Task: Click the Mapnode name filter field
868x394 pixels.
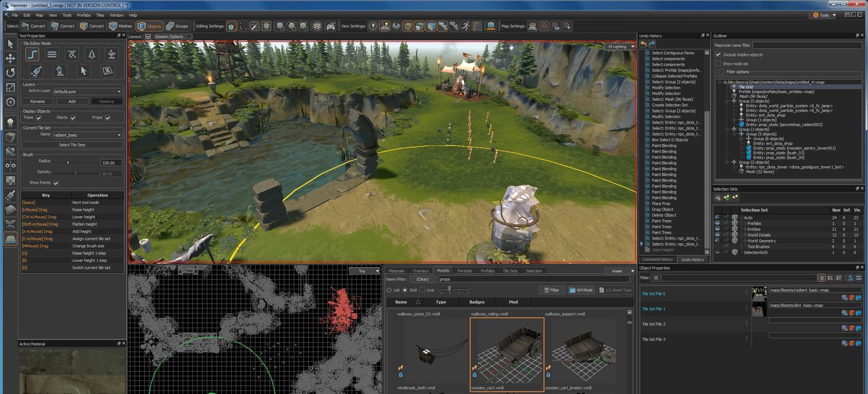Action: (x=807, y=45)
